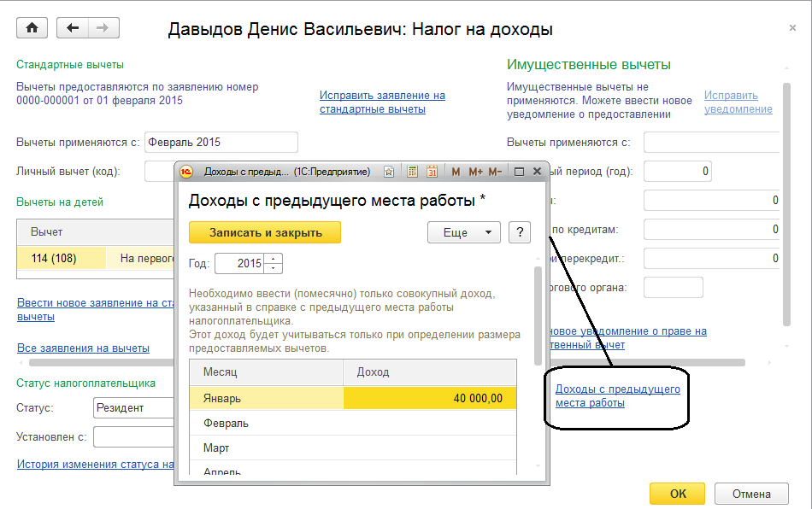The height and width of the screenshot is (509, 812).
Task: Open the Еще dropdown menu
Action: pyautogui.click(x=464, y=232)
